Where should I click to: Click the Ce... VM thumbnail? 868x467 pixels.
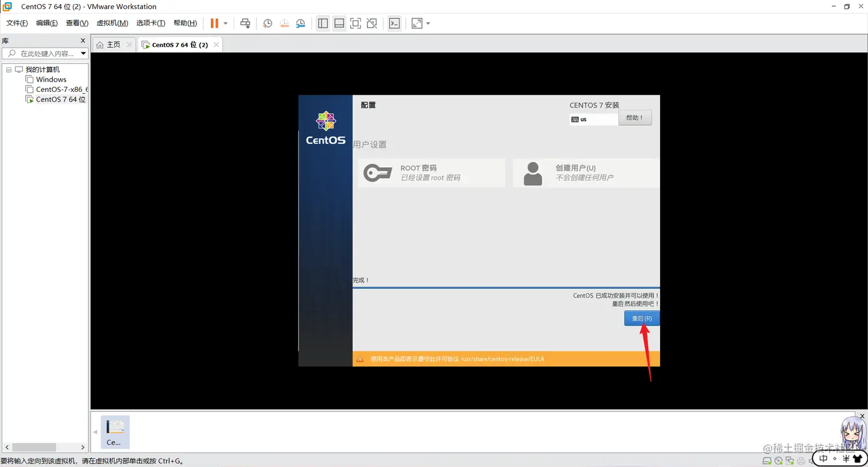tap(115, 432)
